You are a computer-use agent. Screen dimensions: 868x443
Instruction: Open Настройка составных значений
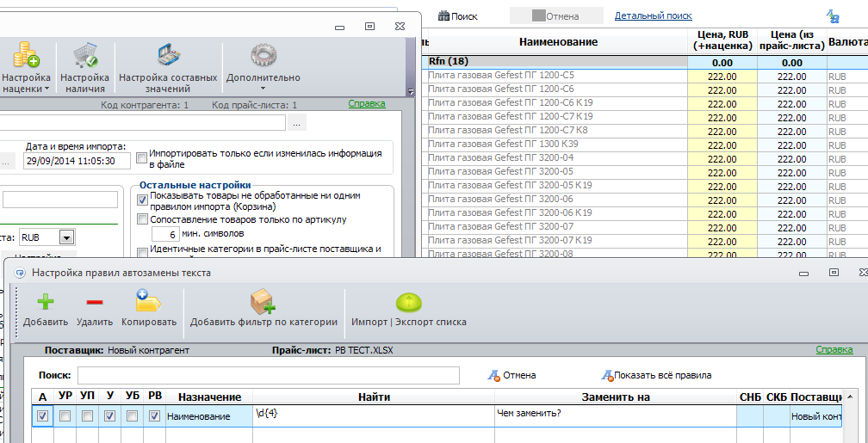click(x=168, y=55)
